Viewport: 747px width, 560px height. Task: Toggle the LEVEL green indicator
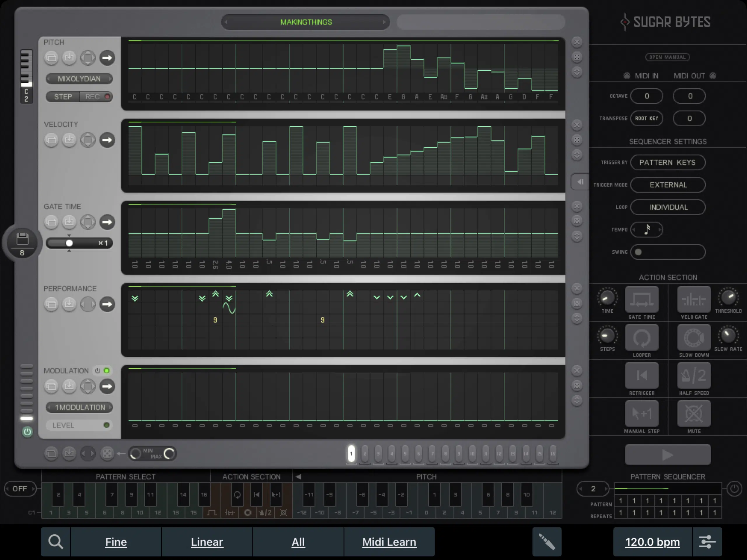tap(107, 425)
